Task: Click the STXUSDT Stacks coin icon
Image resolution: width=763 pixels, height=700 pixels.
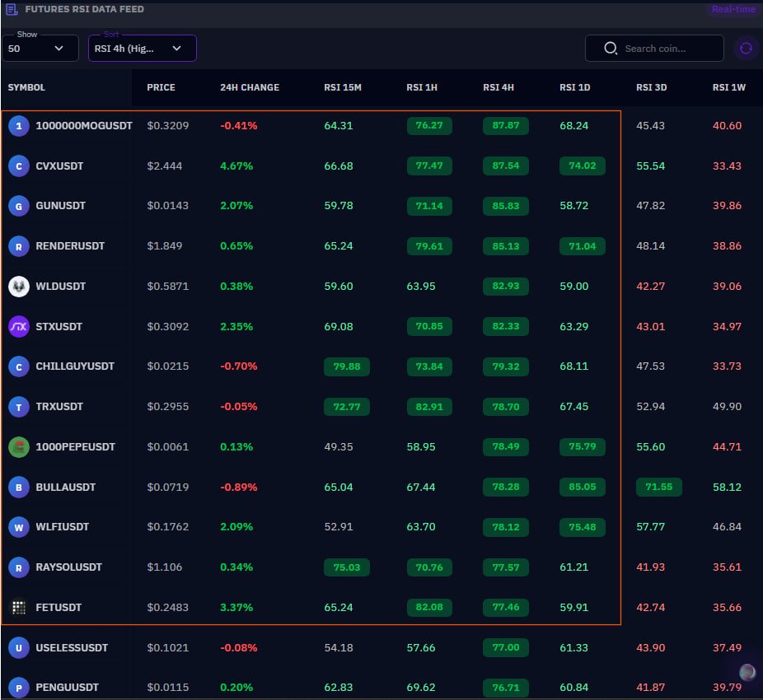Action: coord(17,326)
